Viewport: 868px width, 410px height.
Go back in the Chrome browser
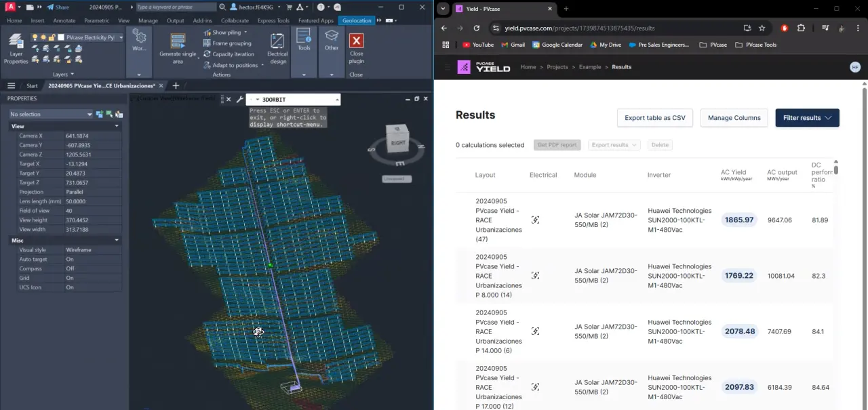pos(444,28)
